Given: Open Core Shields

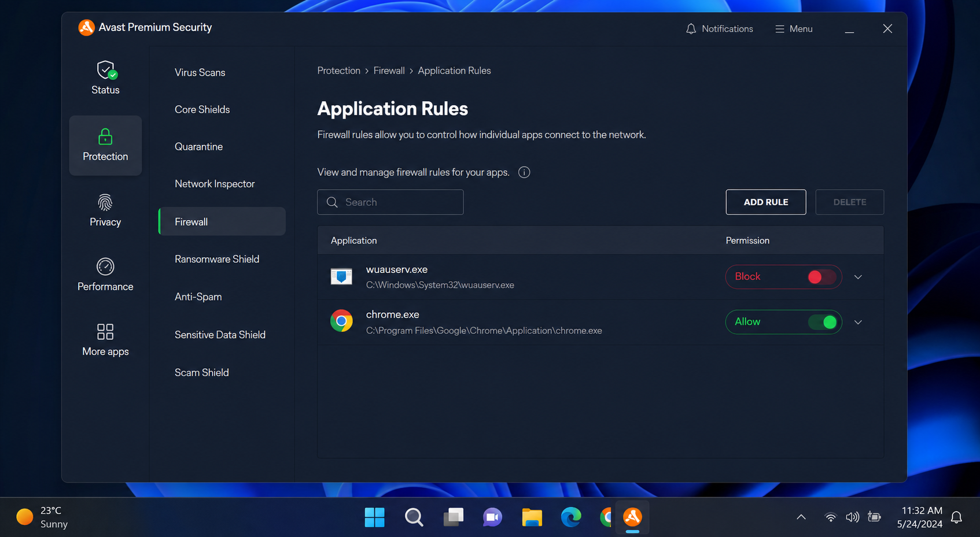Looking at the screenshot, I should tap(202, 109).
